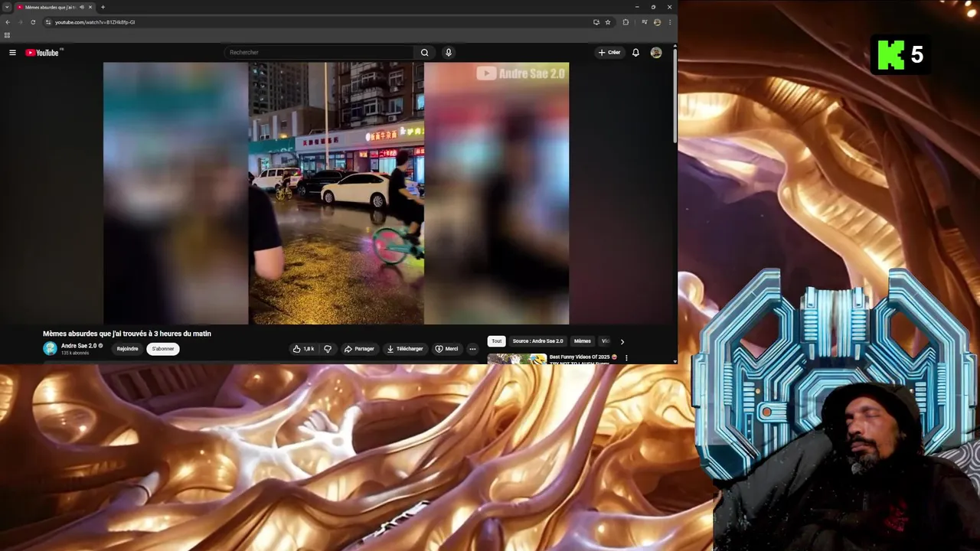Open Chrome three-dot menu
980x551 pixels.
pos(670,22)
